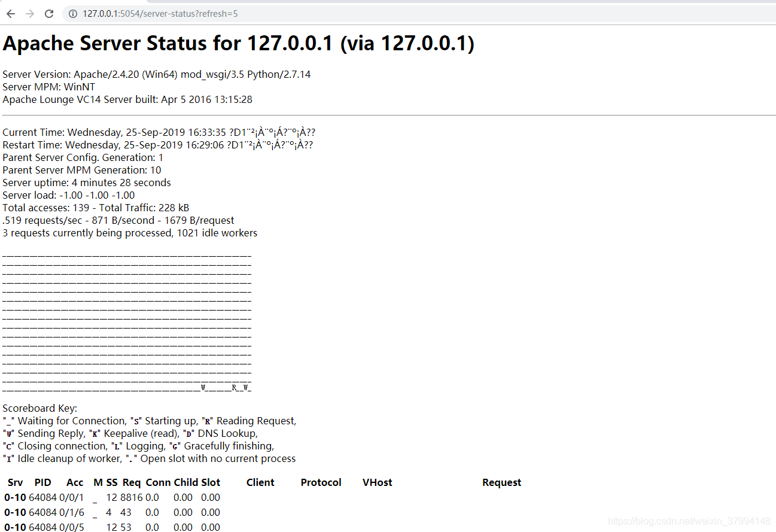Click the first W marker in the scoreboard

203,387
